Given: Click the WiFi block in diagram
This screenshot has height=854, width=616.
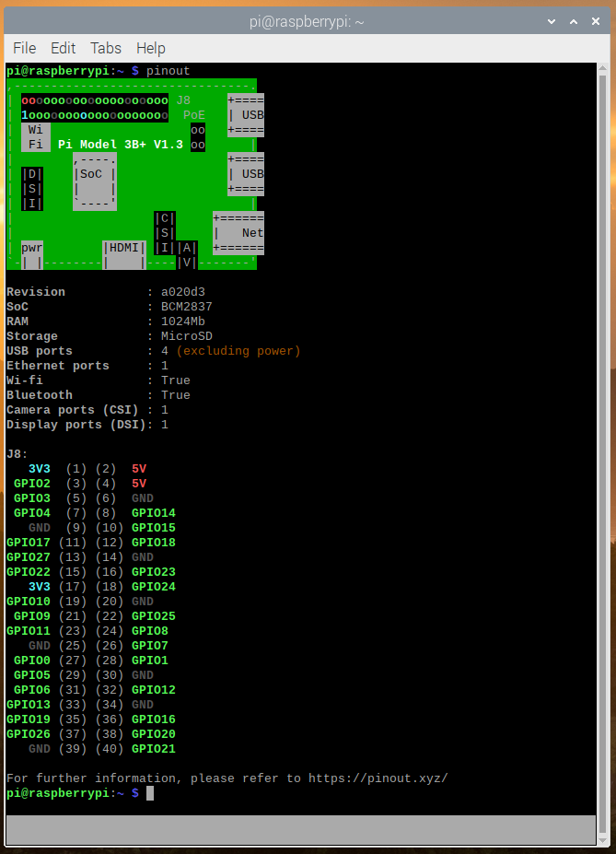Looking at the screenshot, I should pos(36,136).
